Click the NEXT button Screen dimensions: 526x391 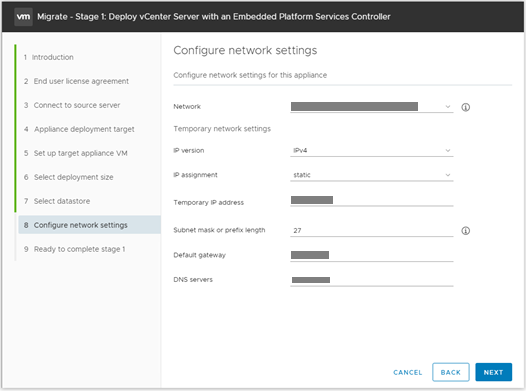(493, 372)
